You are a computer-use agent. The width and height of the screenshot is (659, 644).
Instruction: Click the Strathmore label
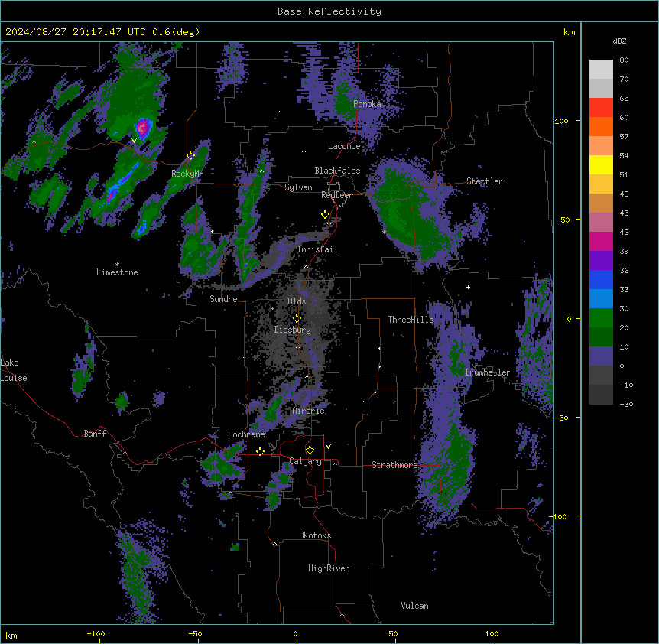click(394, 465)
